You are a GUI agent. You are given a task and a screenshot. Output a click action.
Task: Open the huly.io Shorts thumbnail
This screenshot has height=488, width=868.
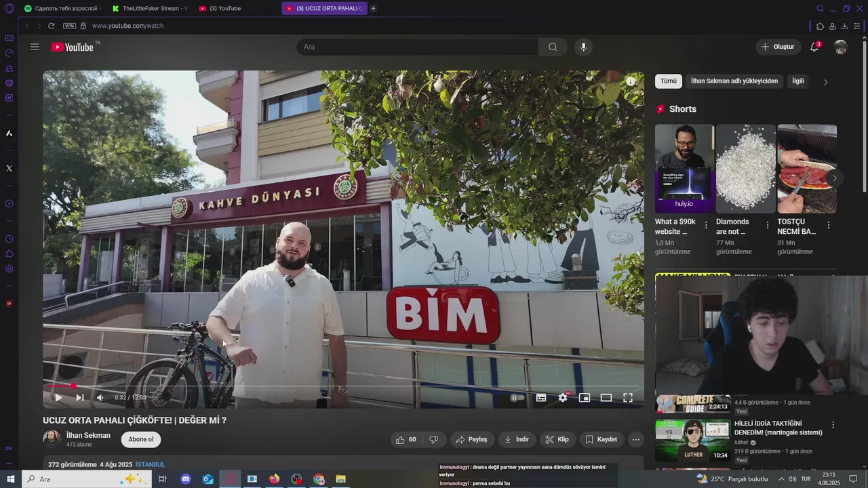click(x=684, y=169)
